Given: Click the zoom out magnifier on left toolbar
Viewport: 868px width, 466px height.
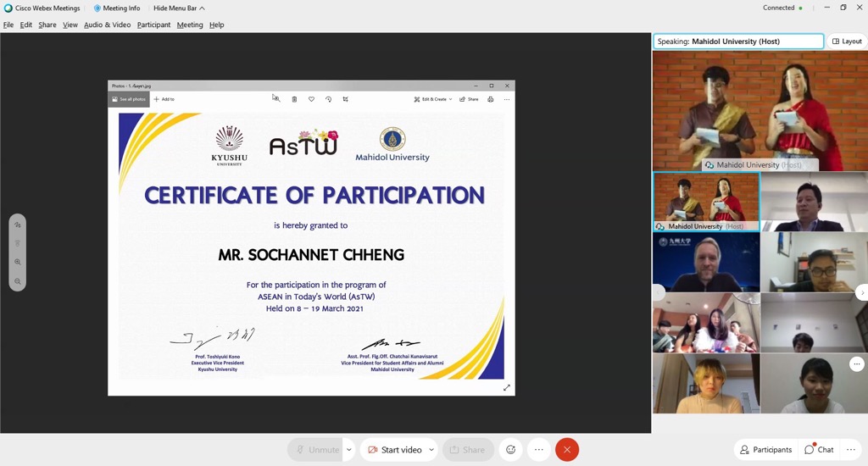Looking at the screenshot, I should pyautogui.click(x=18, y=281).
